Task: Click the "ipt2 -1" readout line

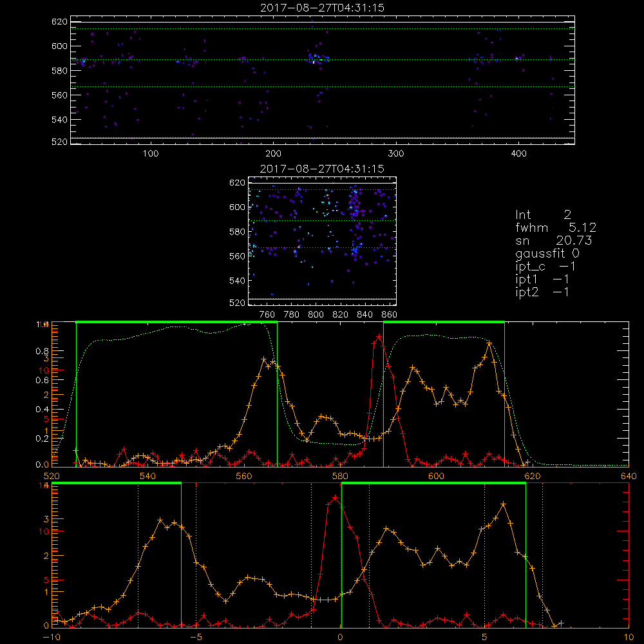Action: [x=542, y=292]
